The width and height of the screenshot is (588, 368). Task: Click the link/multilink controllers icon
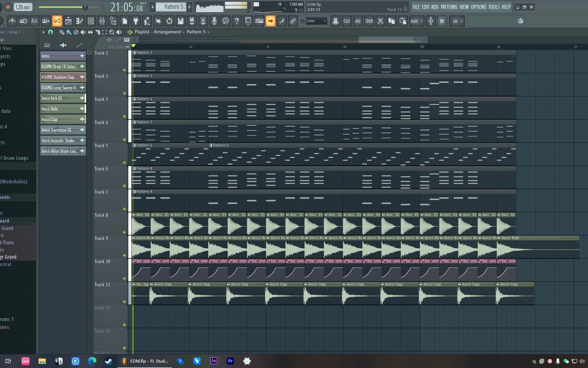pos(293,21)
